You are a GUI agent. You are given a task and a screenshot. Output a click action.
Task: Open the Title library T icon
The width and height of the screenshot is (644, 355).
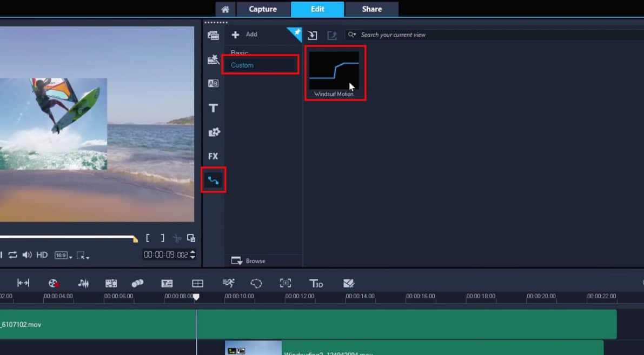(x=213, y=108)
